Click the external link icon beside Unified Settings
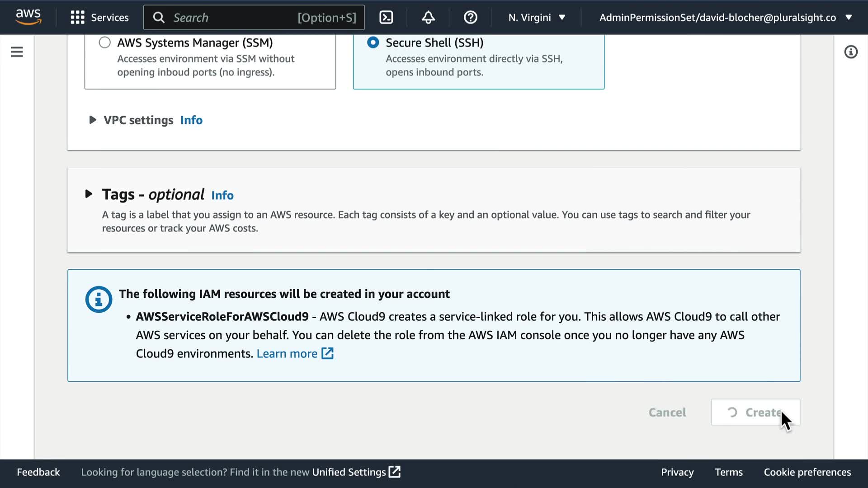This screenshot has height=488, width=868. (395, 472)
